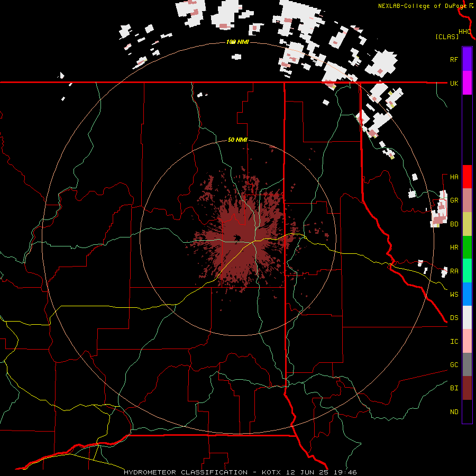Click the WS legend label

pos(454,295)
